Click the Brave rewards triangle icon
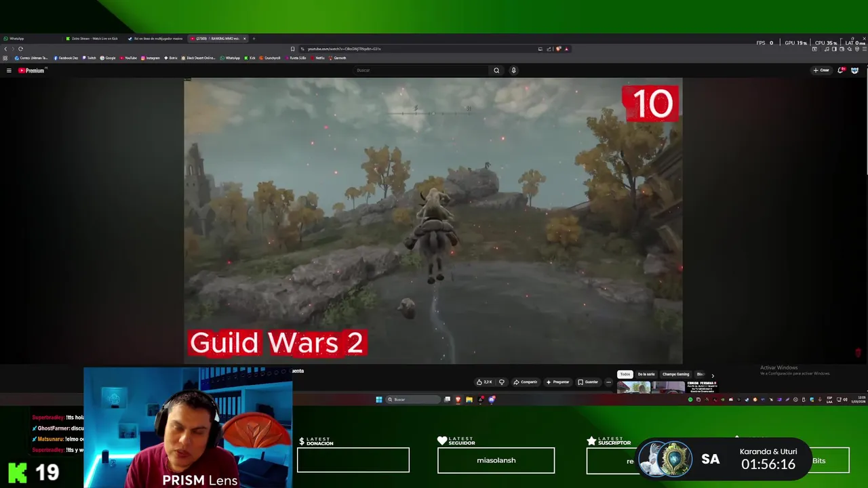The height and width of the screenshot is (488, 868). (566, 49)
